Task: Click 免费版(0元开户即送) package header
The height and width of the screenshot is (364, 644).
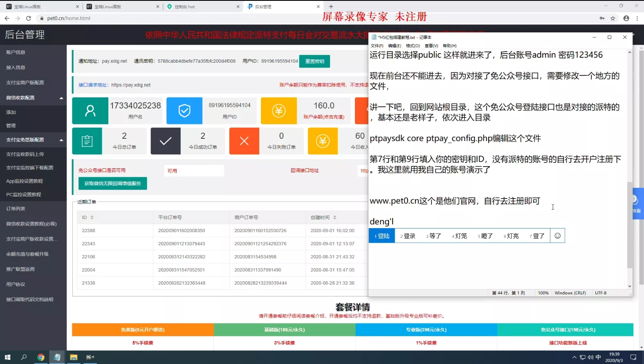Action: click(x=143, y=330)
